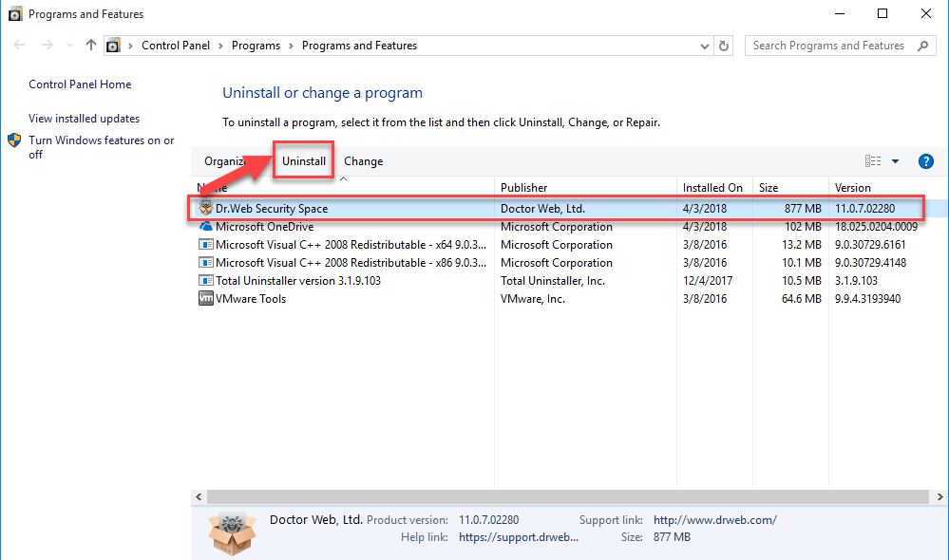Select Control Panel in the breadcrumb
The height and width of the screenshot is (560, 949).
pyautogui.click(x=176, y=46)
